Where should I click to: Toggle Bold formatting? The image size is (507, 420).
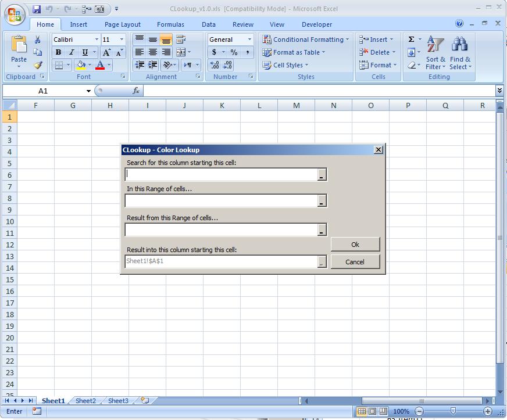pyautogui.click(x=58, y=52)
